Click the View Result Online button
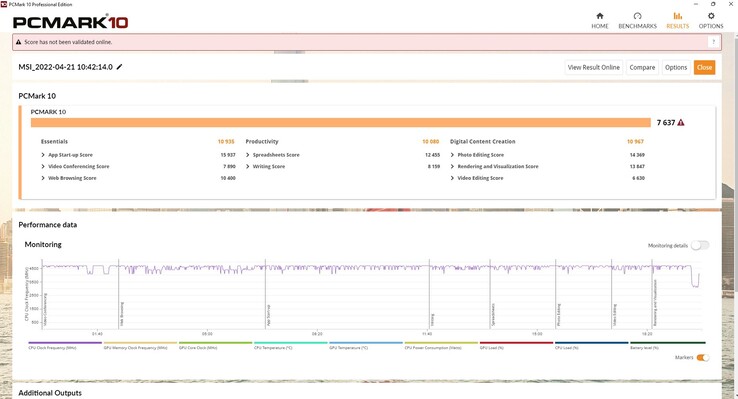 594,67
